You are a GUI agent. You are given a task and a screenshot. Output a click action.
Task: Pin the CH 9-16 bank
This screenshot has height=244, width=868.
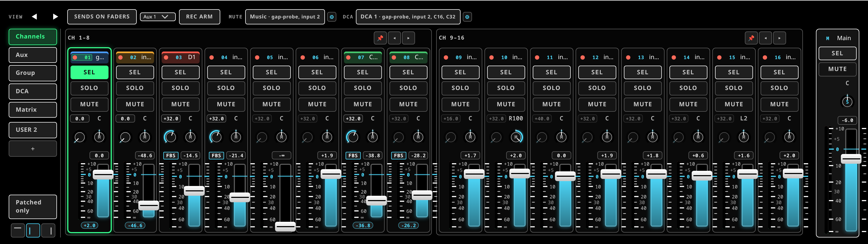pos(751,38)
